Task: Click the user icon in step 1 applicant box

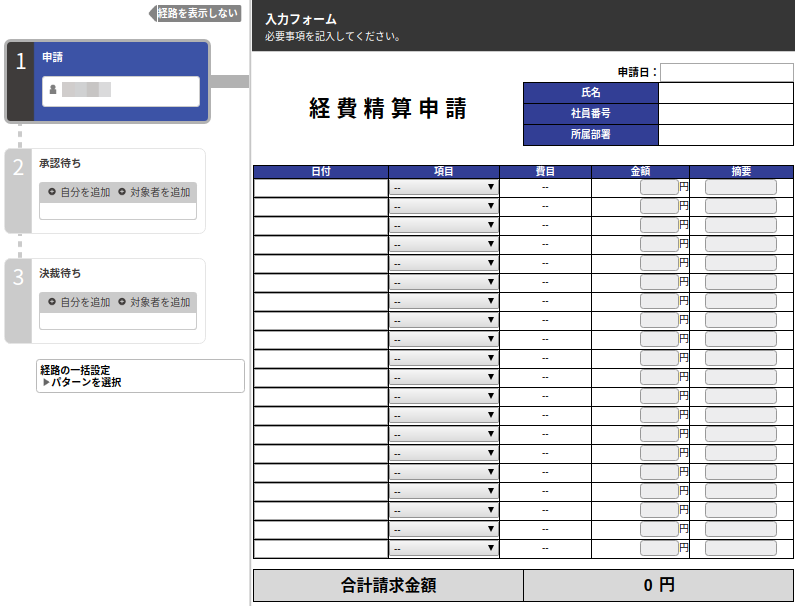Action: point(53,90)
